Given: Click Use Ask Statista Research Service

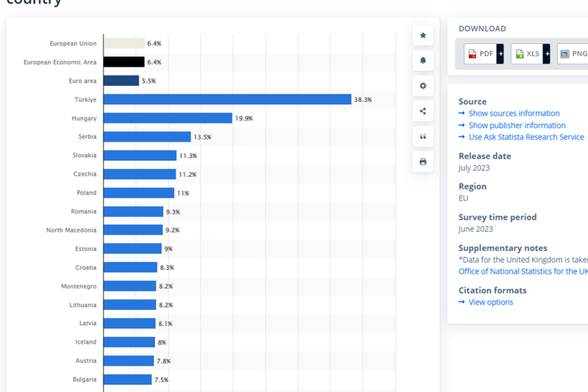Looking at the screenshot, I should [x=526, y=137].
